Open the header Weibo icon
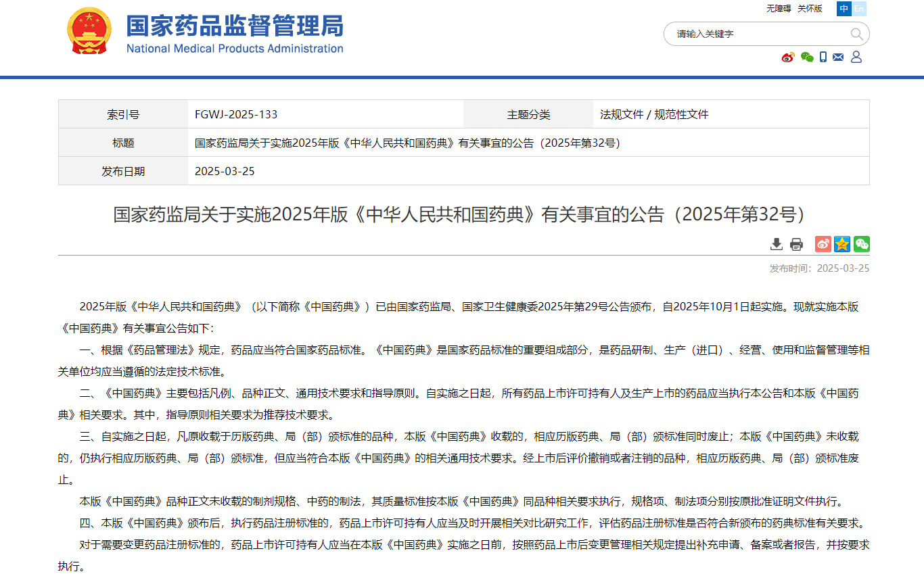Screen dimensions: 924x576 tap(788, 57)
